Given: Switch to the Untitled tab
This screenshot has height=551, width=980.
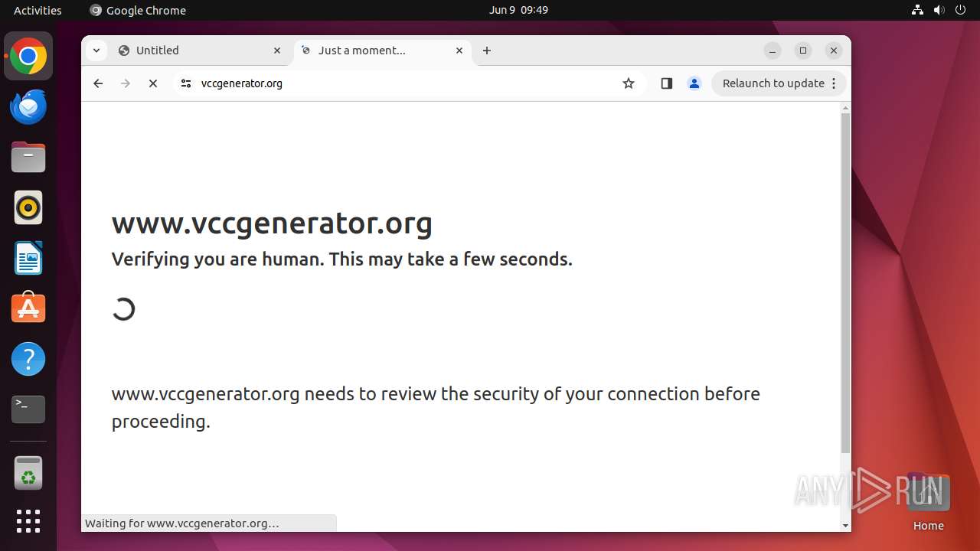Looking at the screenshot, I should [199, 51].
